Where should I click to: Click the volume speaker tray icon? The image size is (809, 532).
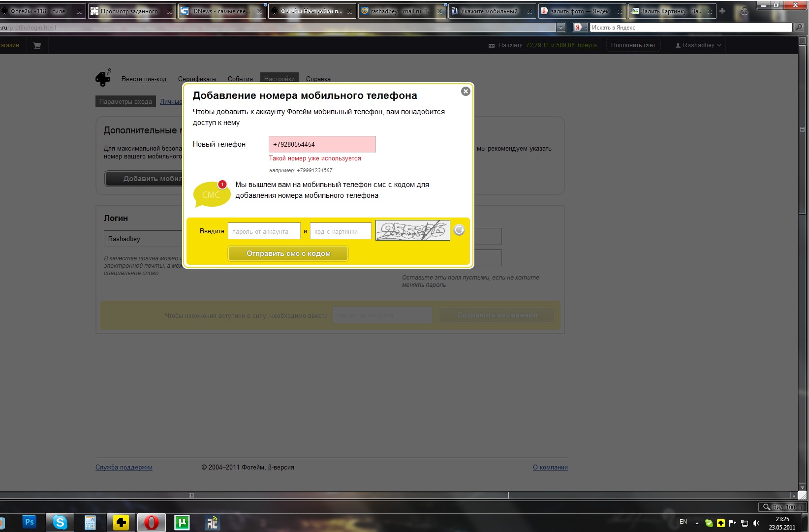click(x=756, y=523)
